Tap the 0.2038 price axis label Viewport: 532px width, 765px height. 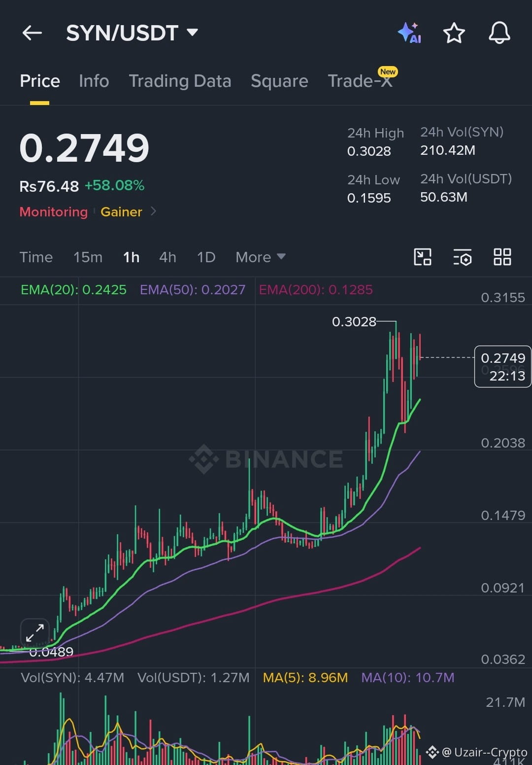[x=503, y=443]
